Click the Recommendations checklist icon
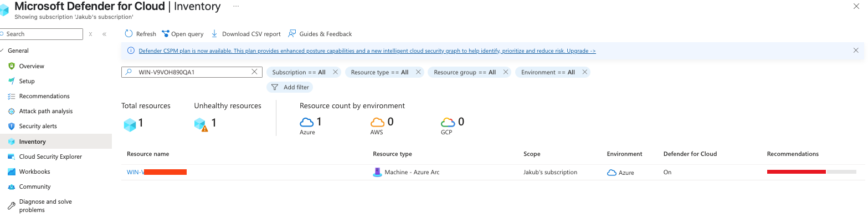Screen dimensions: 868x217 [11, 96]
